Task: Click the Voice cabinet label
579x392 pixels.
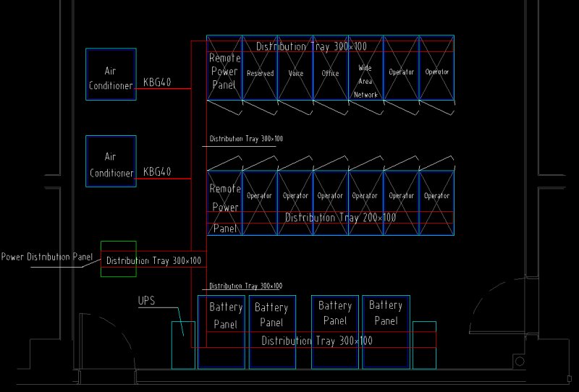Action: coord(296,74)
